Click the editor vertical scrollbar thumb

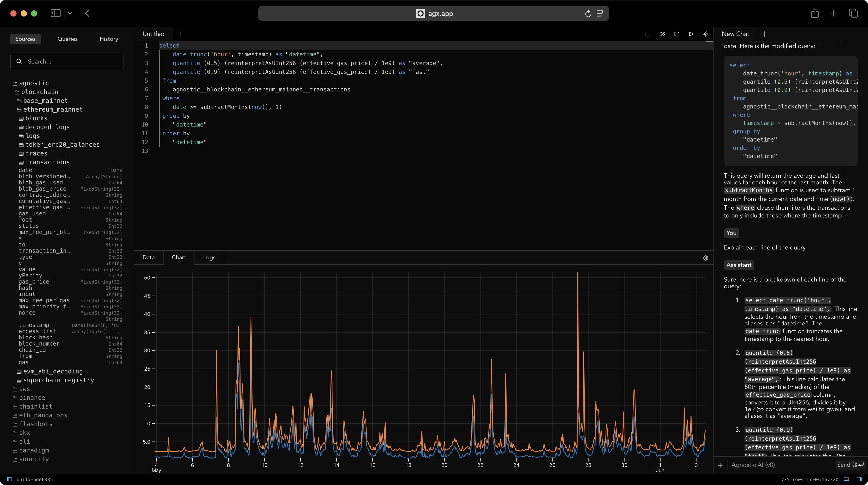pos(709,42)
